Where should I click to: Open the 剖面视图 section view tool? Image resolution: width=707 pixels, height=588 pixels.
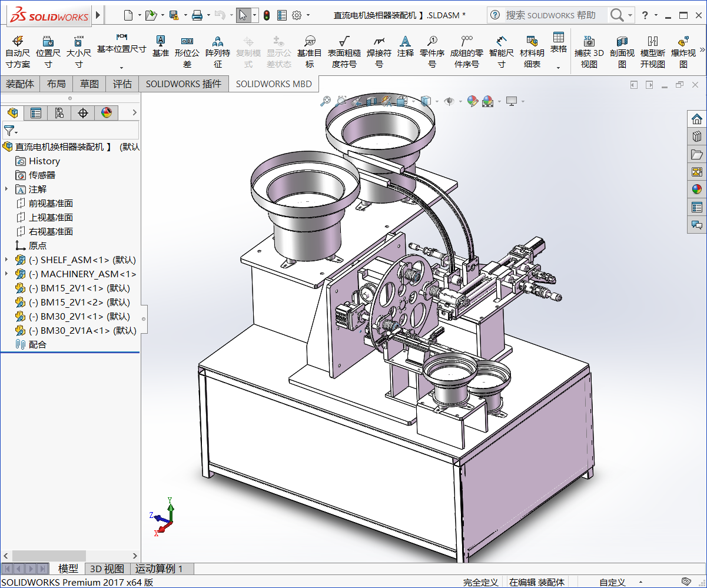622,51
